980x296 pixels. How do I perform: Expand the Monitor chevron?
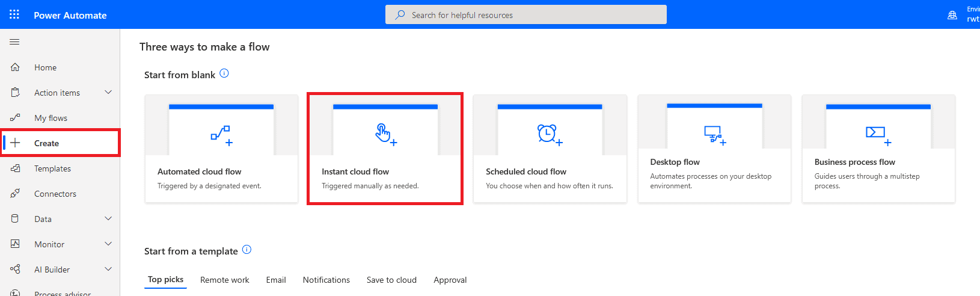(x=108, y=244)
